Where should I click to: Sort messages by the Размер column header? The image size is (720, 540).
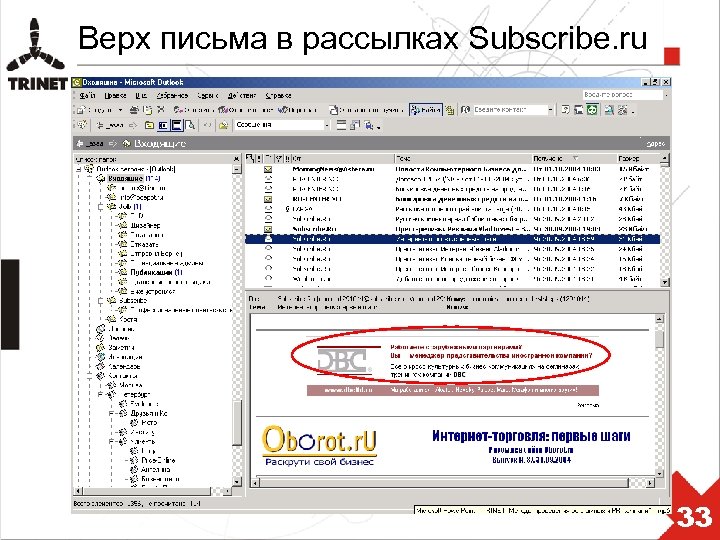point(637,159)
